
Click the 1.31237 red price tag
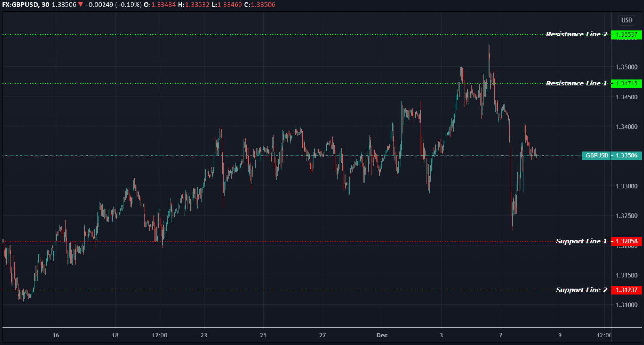pyautogui.click(x=626, y=290)
